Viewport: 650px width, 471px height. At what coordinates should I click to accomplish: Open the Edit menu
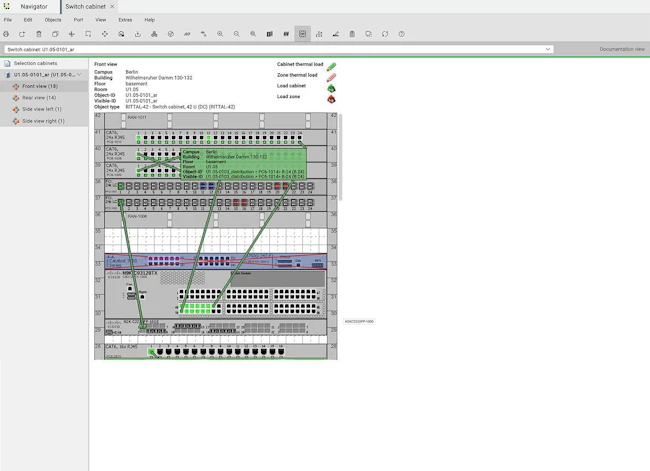coord(28,19)
